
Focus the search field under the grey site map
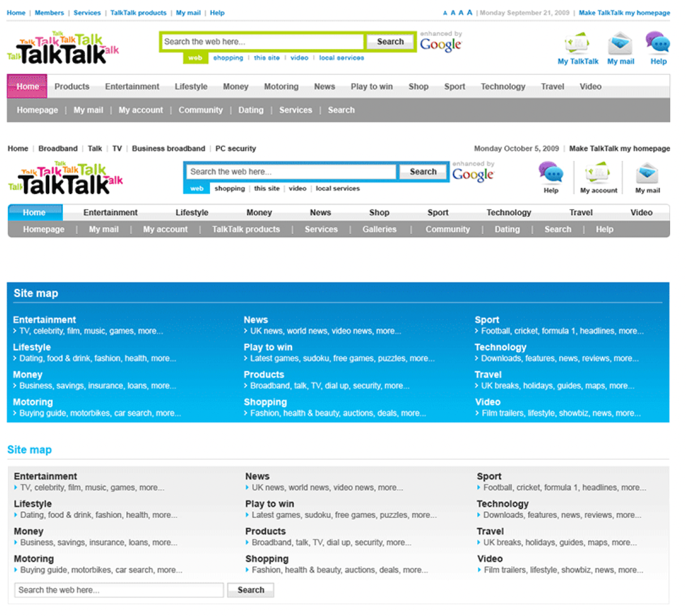pyautogui.click(x=119, y=590)
